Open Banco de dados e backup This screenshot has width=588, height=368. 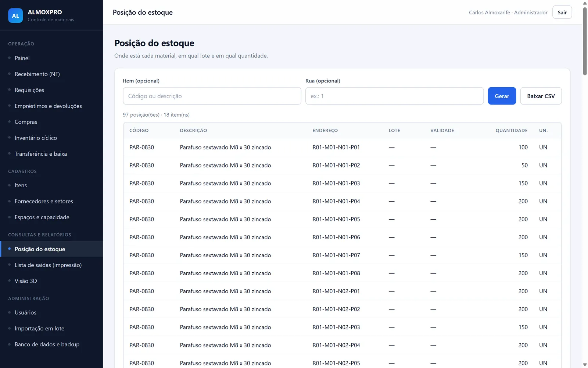47,344
